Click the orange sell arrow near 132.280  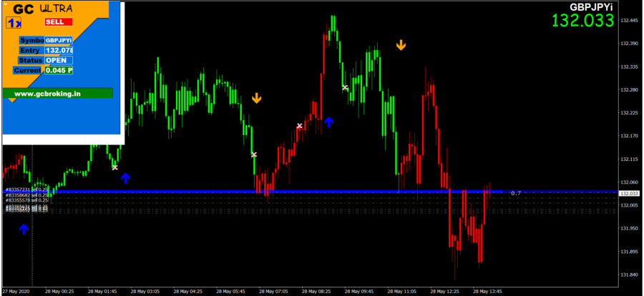[256, 99]
